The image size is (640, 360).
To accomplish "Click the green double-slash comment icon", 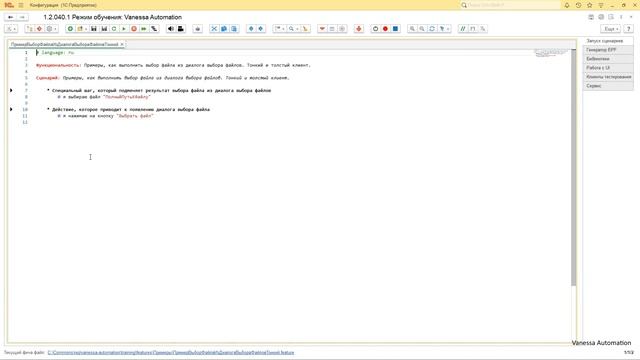I will click(462, 29).
